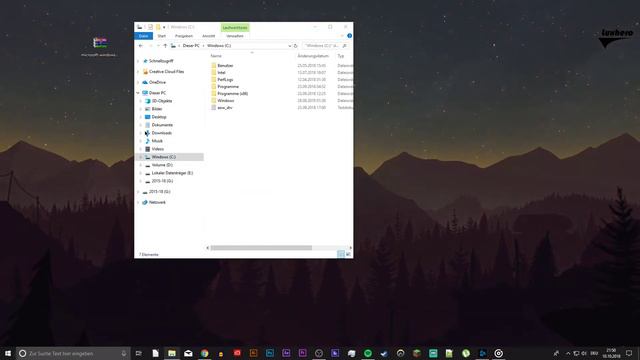Click the horizontal scrollbar thumb in the file list

pyautogui.click(x=261, y=248)
